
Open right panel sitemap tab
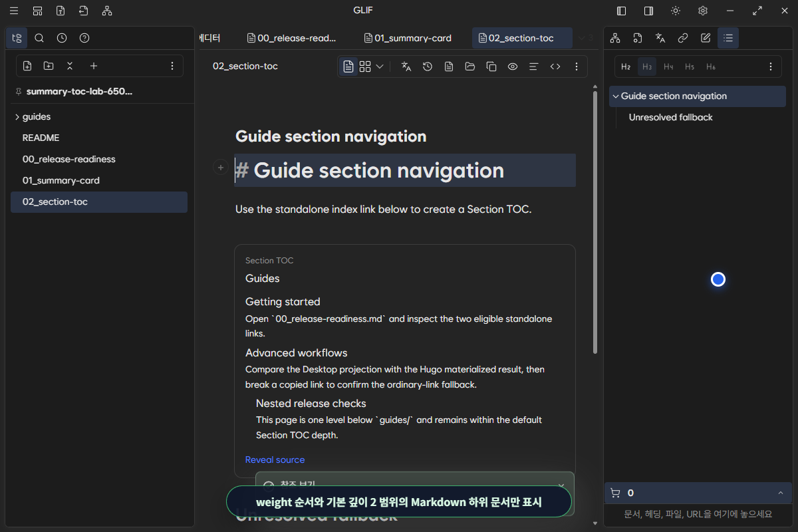click(x=615, y=38)
